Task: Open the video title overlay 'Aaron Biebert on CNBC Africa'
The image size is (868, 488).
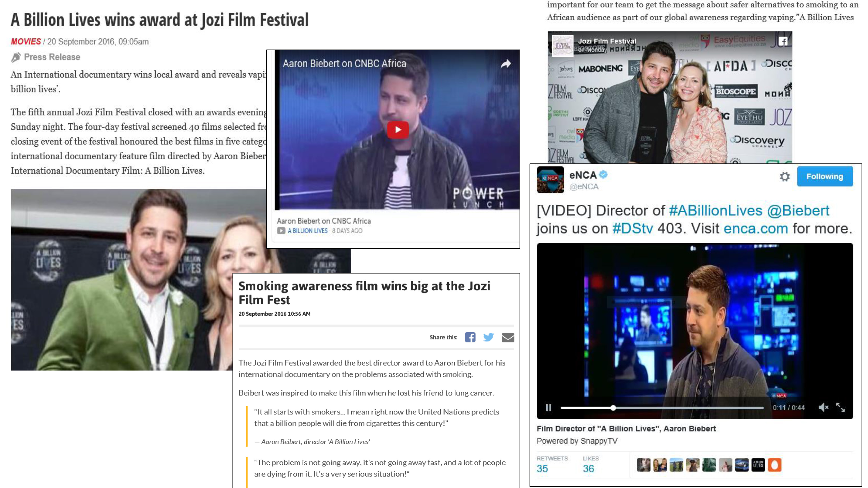Action: click(344, 63)
